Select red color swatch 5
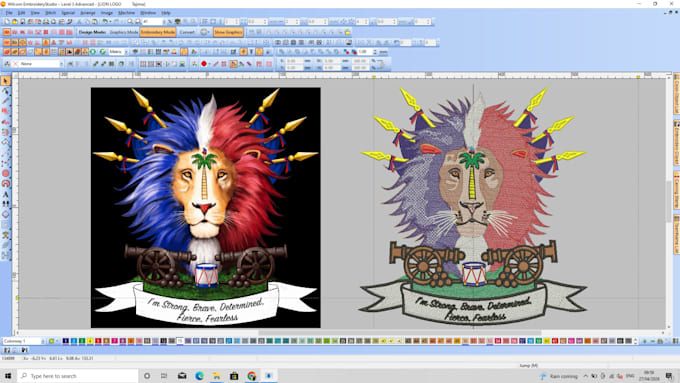This screenshot has height=383, width=680. [x=98, y=341]
